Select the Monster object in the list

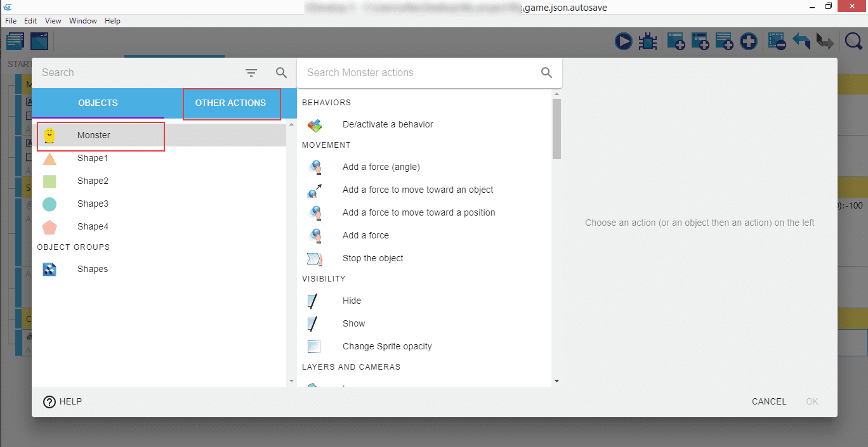click(x=94, y=135)
